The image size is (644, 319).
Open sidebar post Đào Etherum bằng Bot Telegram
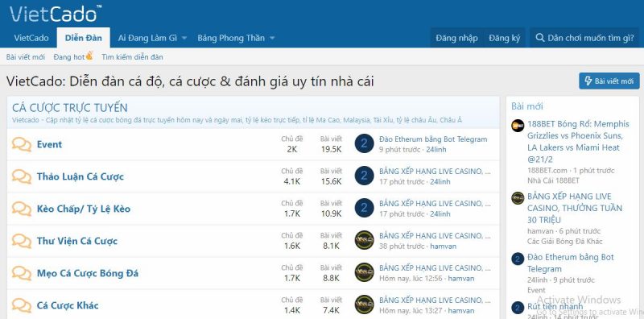571,263
